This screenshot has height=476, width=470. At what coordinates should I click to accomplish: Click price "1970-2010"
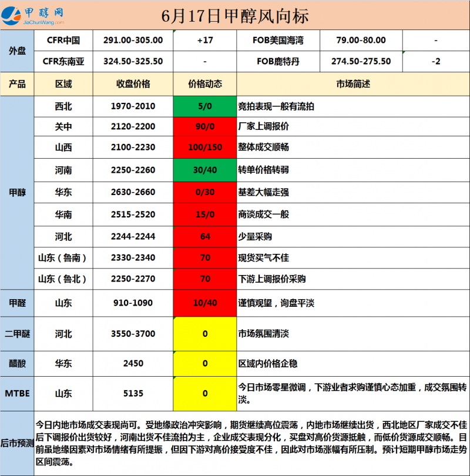click(x=133, y=106)
